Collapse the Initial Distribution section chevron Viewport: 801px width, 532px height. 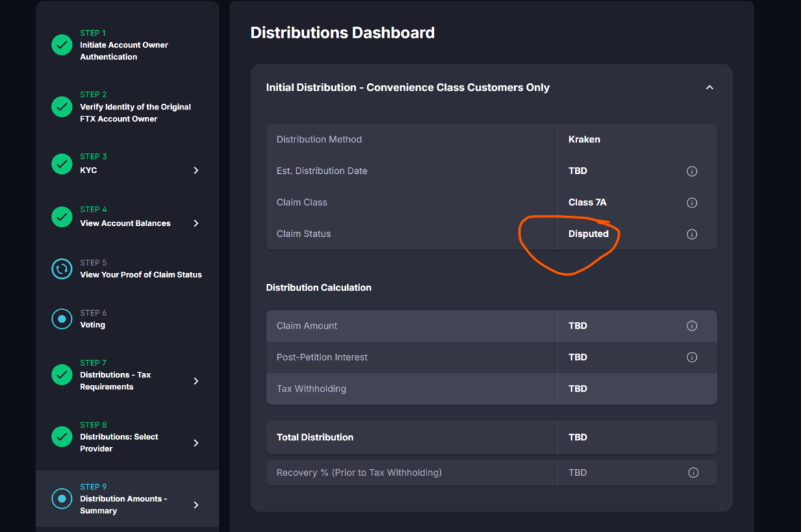(x=709, y=88)
